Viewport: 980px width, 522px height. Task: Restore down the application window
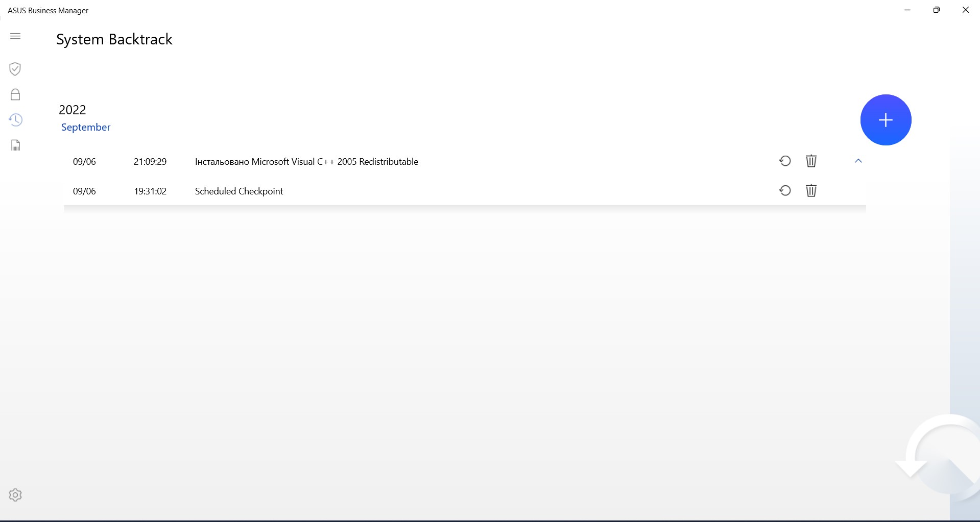[936, 10]
